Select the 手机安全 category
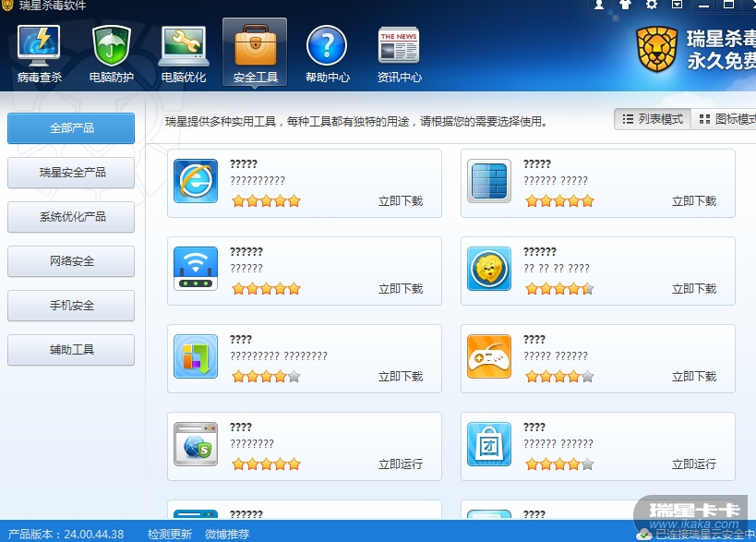This screenshot has width=756, height=542. (71, 306)
